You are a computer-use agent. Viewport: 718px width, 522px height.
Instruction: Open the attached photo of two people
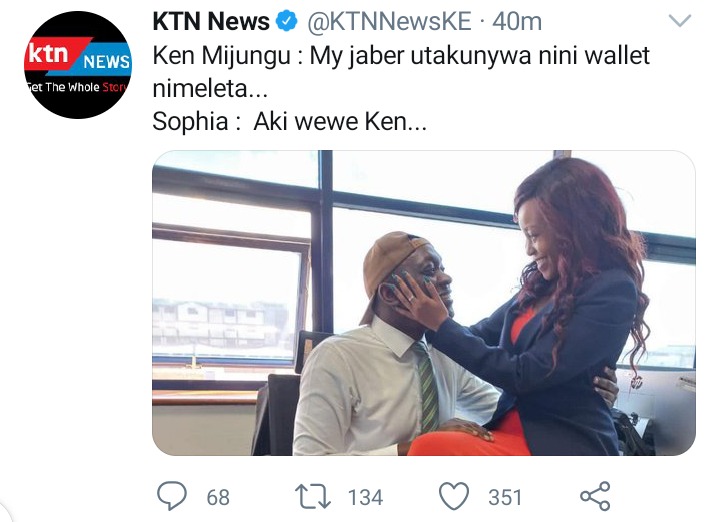coord(424,303)
